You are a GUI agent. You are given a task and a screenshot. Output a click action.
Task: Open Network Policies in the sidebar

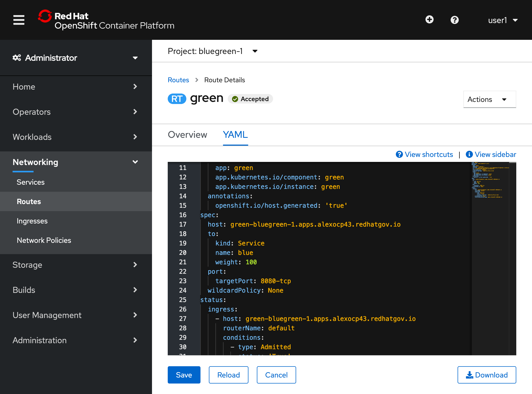pos(76,240)
